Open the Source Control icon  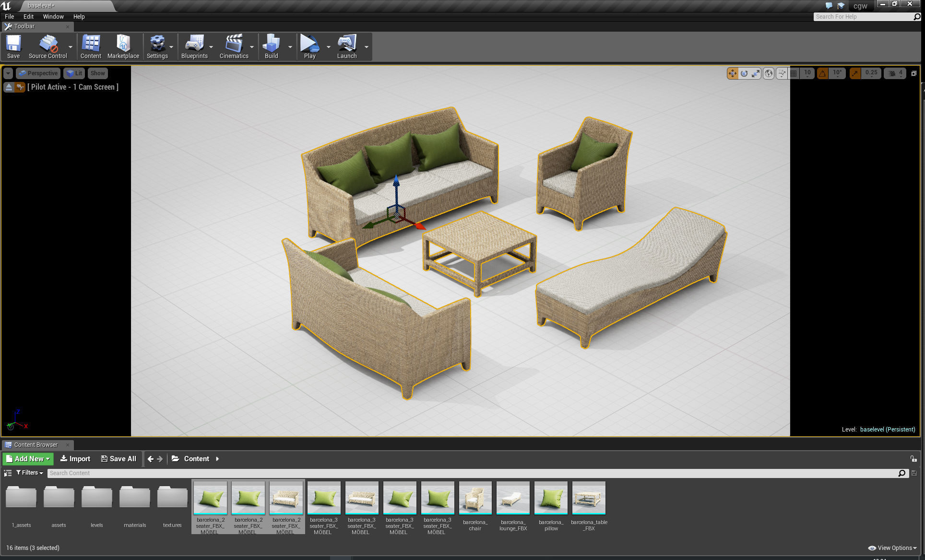click(48, 46)
